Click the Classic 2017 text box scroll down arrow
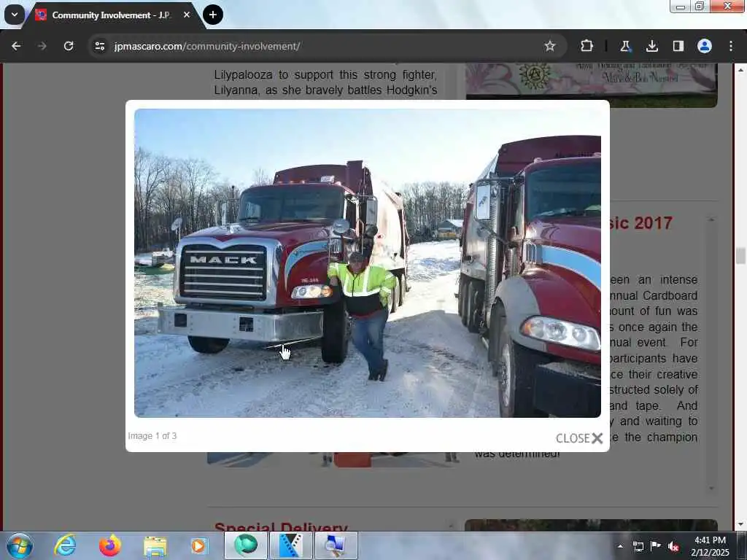This screenshot has height=560, width=747. [x=711, y=489]
